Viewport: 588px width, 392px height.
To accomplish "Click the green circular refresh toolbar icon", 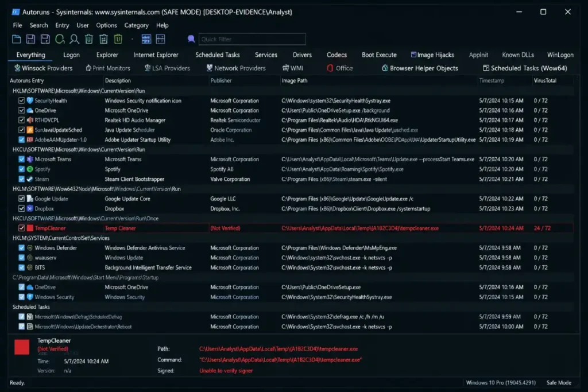I will [x=60, y=39].
